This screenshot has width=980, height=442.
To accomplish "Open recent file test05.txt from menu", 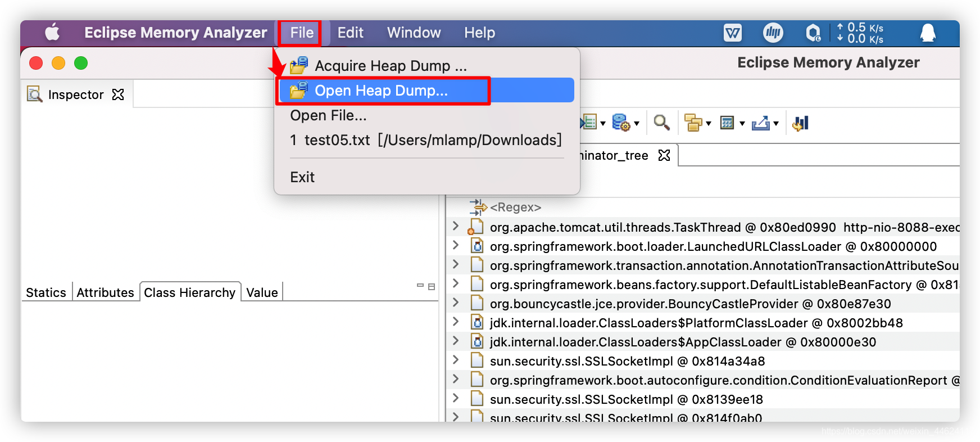I will 427,140.
